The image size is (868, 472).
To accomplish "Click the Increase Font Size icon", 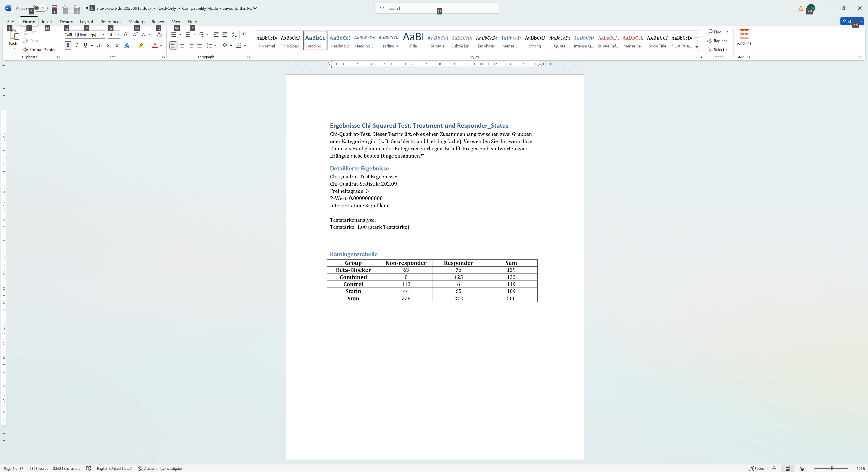I will (126, 34).
